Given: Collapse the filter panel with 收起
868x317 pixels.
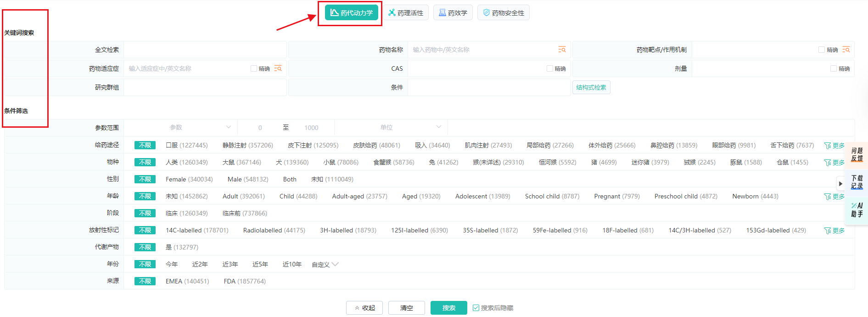Looking at the screenshot, I should pos(364,308).
